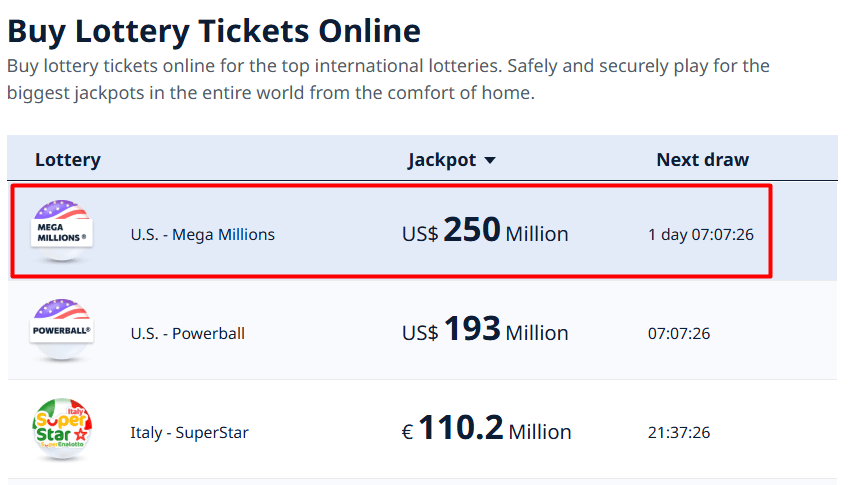Open the U.S. - Mega Millions link
853x485 pixels.
click(x=202, y=235)
